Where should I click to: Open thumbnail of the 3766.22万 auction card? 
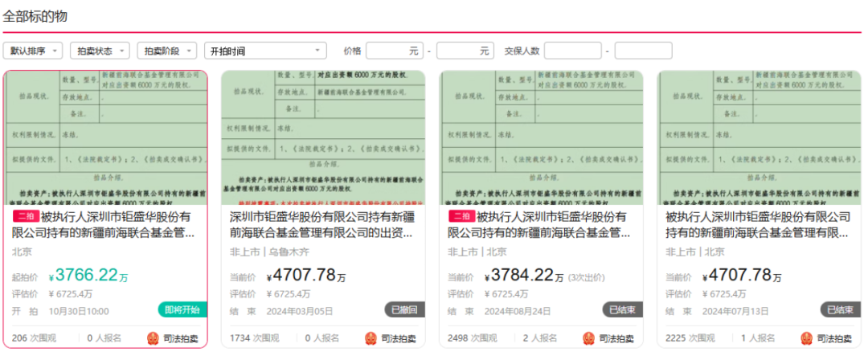coord(105,137)
